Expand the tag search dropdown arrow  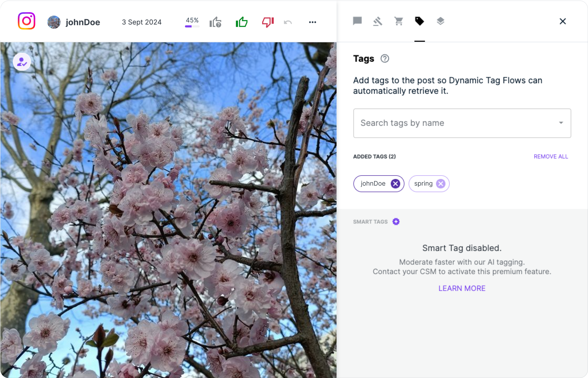click(x=561, y=123)
